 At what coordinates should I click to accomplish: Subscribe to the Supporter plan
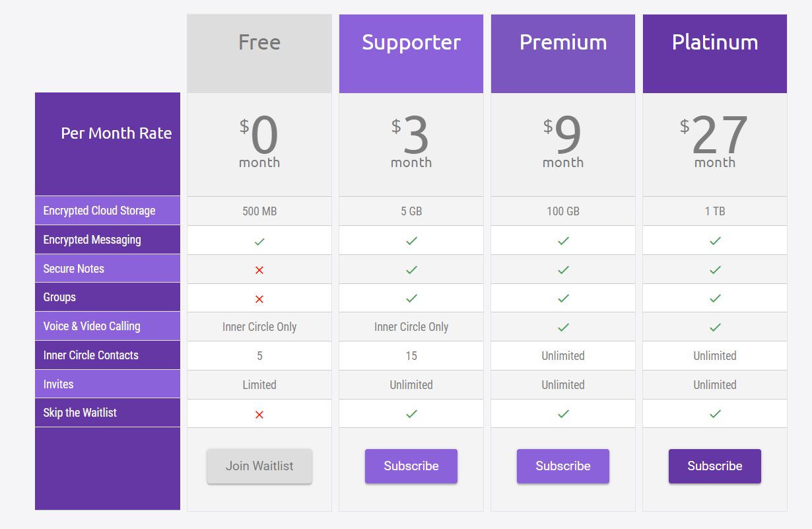411,466
